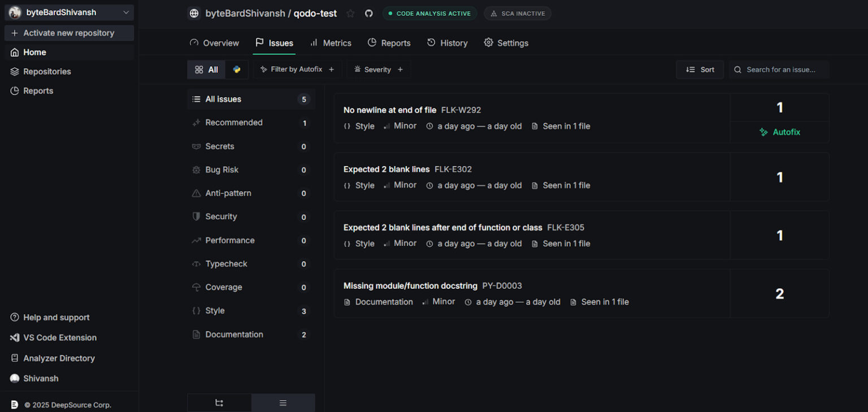Open the tree view in the sidebar footer

click(x=219, y=402)
